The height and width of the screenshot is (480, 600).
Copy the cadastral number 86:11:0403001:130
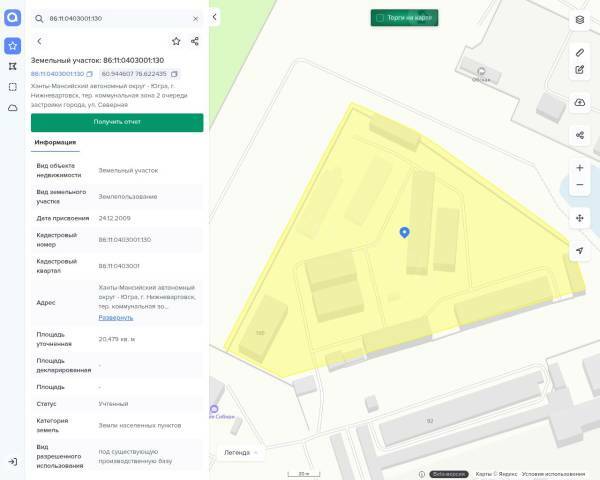click(90, 74)
